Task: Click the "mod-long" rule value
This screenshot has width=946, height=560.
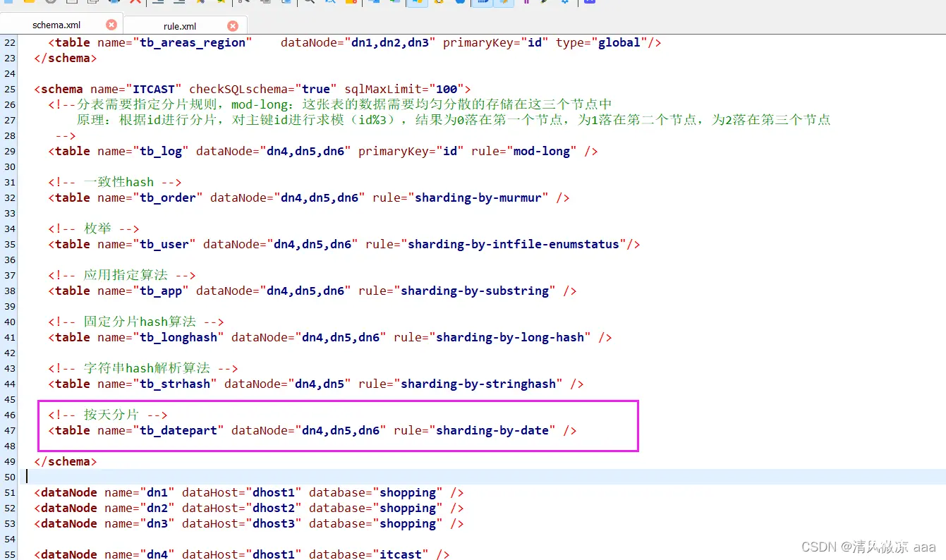Action: pyautogui.click(x=542, y=151)
